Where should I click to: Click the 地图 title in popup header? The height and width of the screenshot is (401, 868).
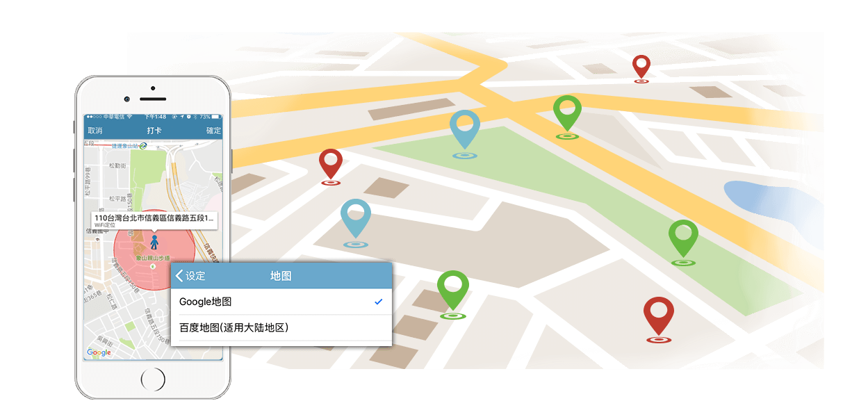281,276
